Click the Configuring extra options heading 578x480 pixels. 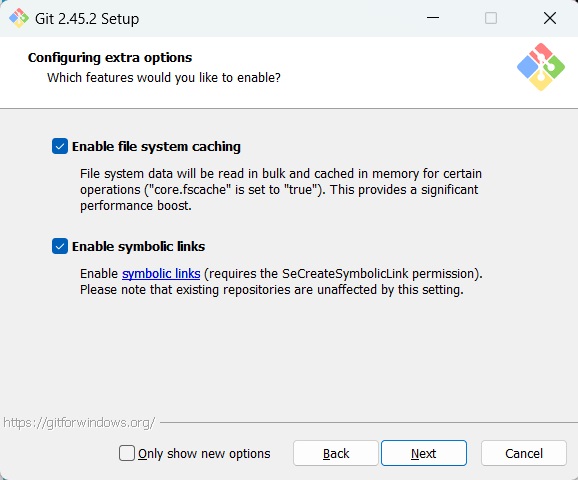click(x=110, y=58)
